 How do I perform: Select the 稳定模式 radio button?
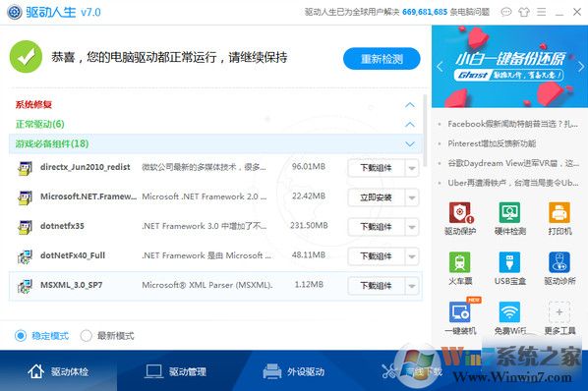21,335
